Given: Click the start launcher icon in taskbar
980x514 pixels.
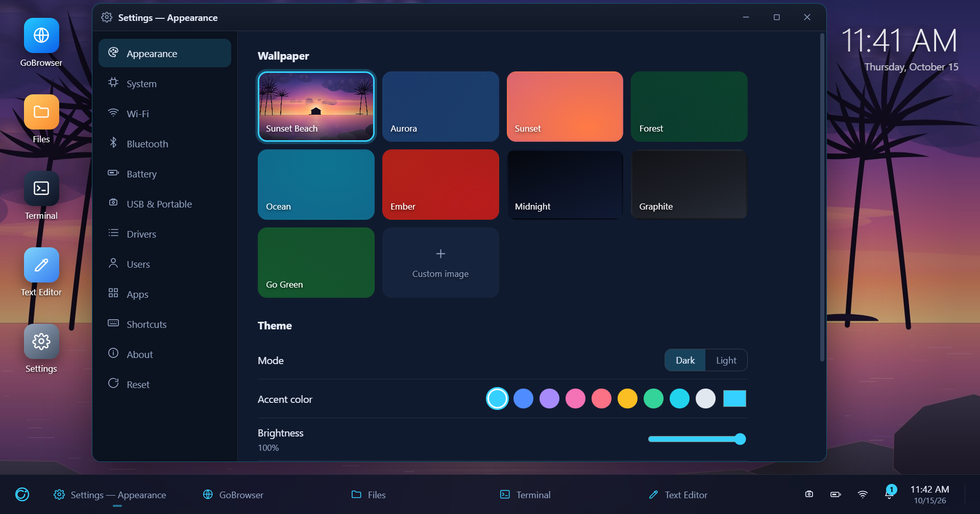Looking at the screenshot, I should [22, 495].
